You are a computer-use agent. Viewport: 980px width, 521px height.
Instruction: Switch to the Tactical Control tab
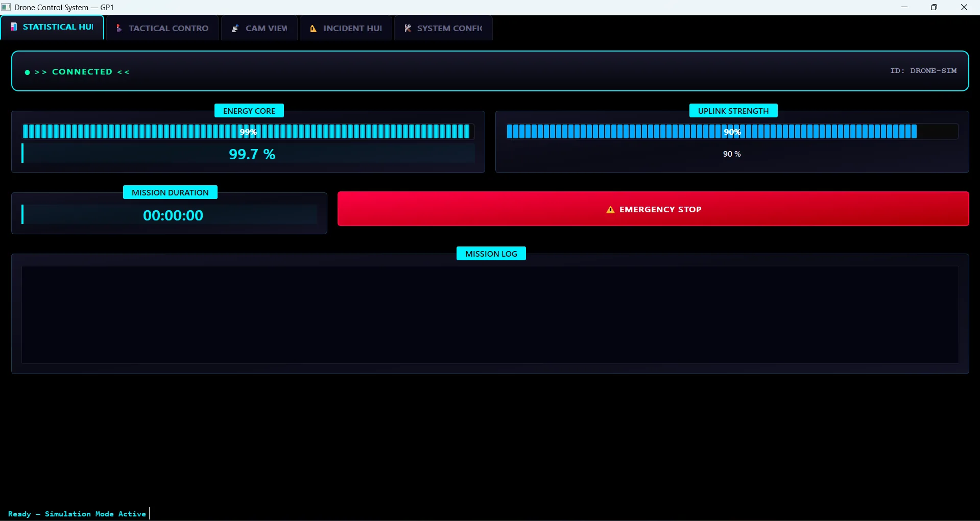tap(163, 28)
